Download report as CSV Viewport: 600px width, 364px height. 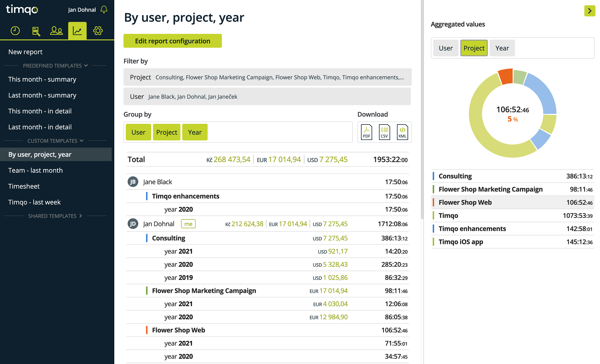tap(384, 132)
